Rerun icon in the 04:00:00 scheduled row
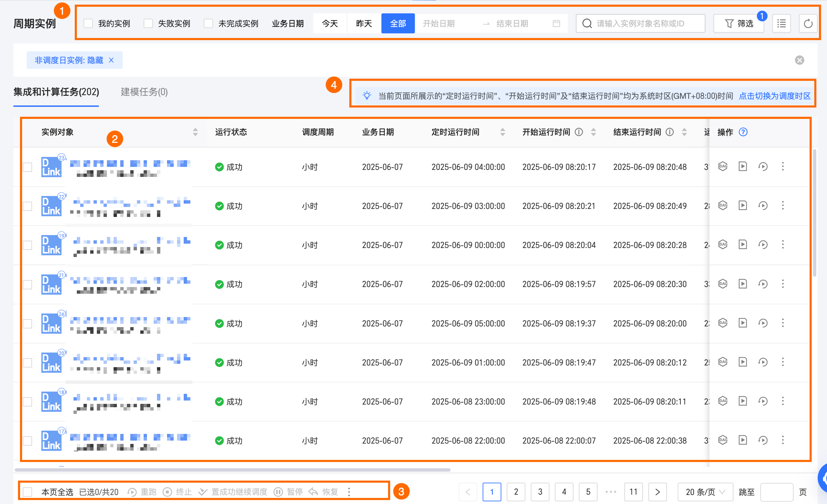The image size is (827, 504). tap(763, 166)
